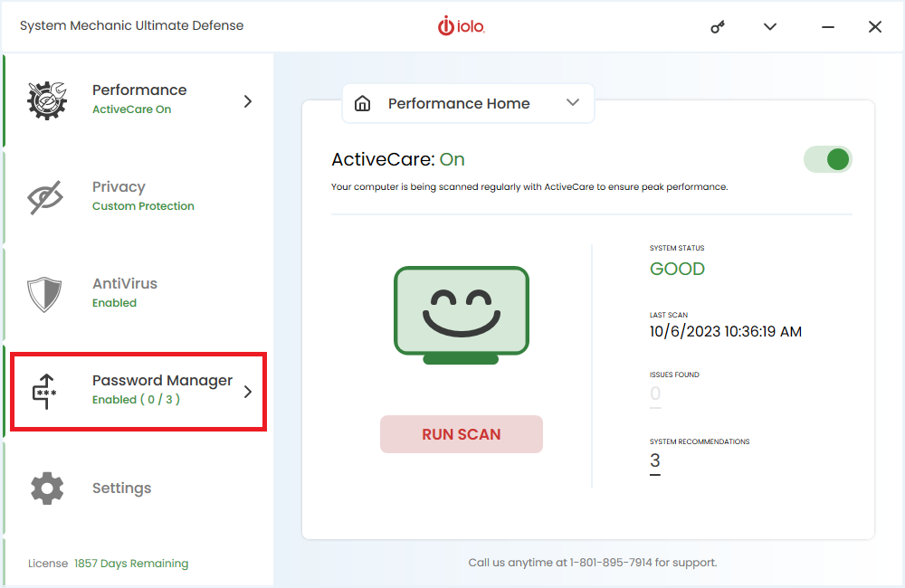The width and height of the screenshot is (905, 588).
Task: Expand the Performance Home dropdown arrow
Action: coord(573,103)
